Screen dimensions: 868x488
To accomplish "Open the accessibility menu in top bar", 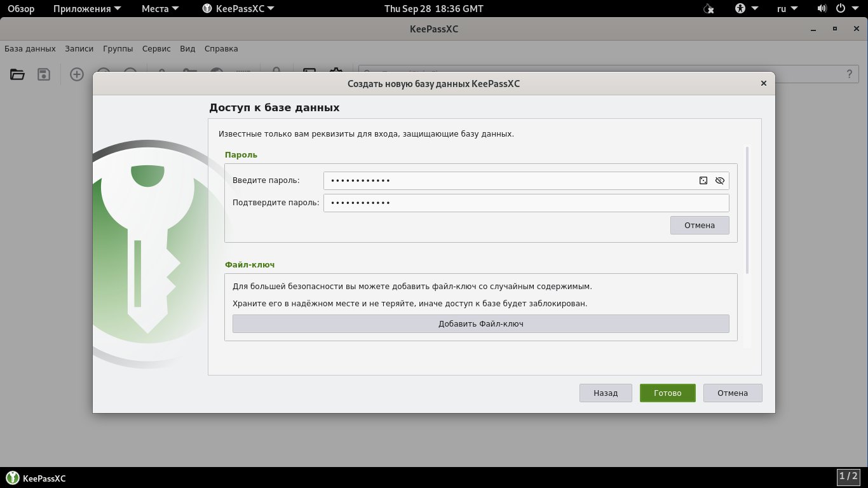I will (747, 9).
